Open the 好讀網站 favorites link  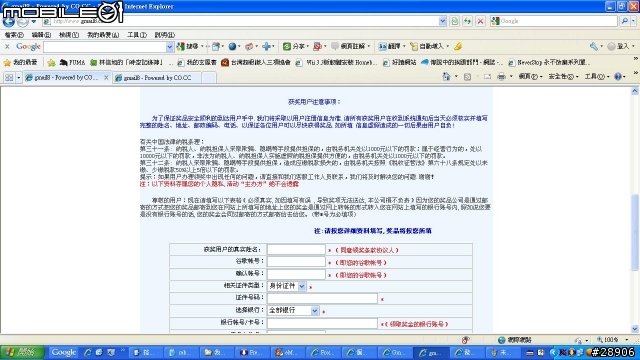click(400, 62)
